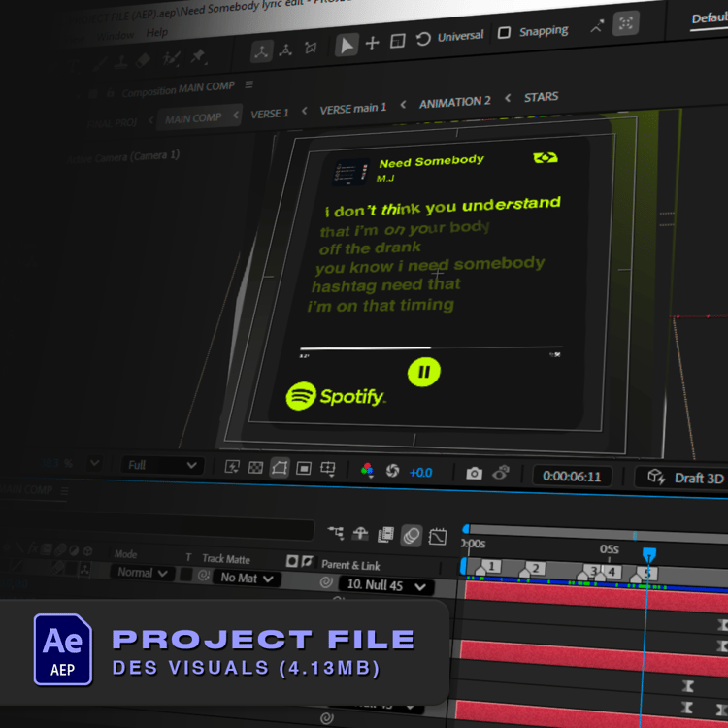
Task: Toggle Hide Shy Layers switch
Action: point(360,534)
